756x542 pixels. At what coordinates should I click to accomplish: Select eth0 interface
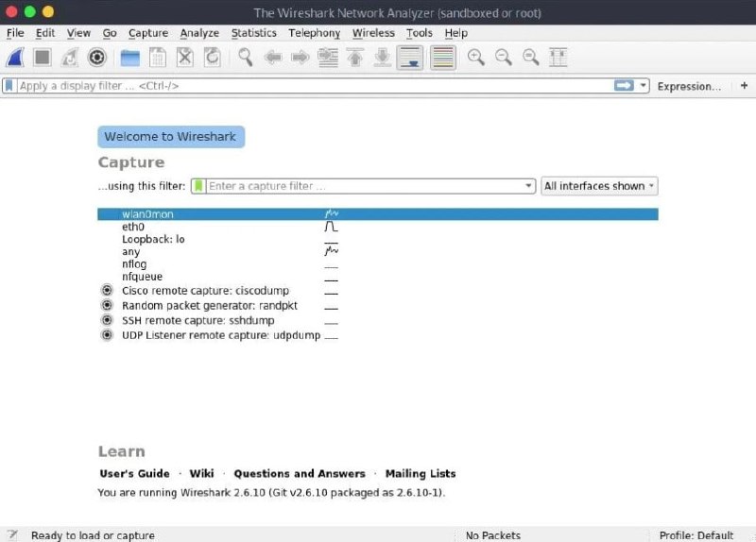(377, 227)
